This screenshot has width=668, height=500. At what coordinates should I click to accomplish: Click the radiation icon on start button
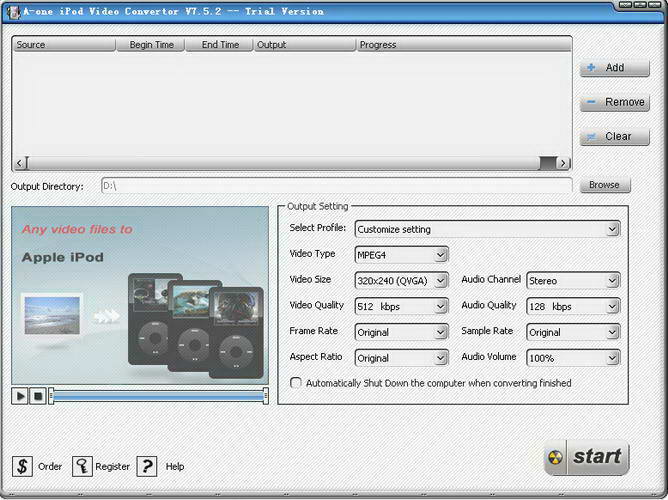pyautogui.click(x=555, y=457)
